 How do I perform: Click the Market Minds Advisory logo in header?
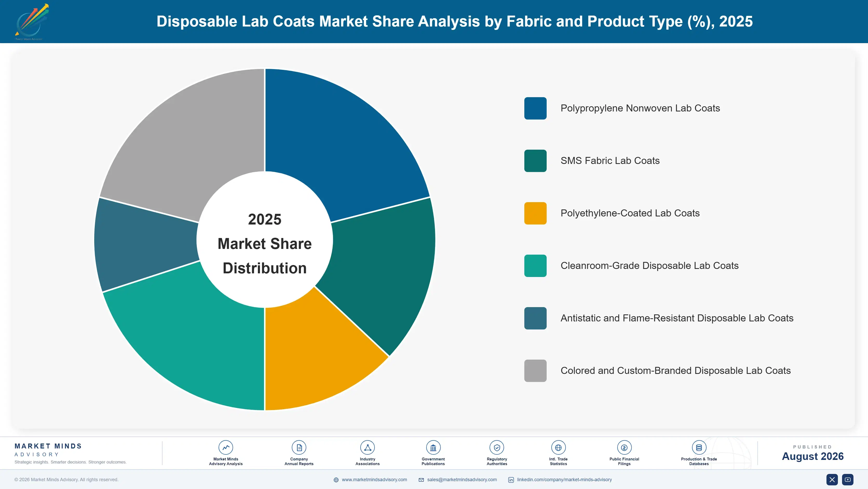coord(32,22)
